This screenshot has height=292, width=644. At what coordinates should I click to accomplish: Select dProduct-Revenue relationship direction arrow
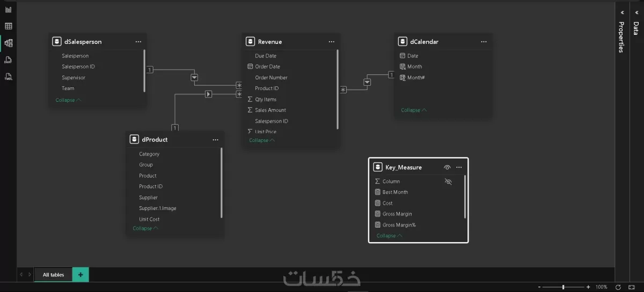[x=208, y=94]
